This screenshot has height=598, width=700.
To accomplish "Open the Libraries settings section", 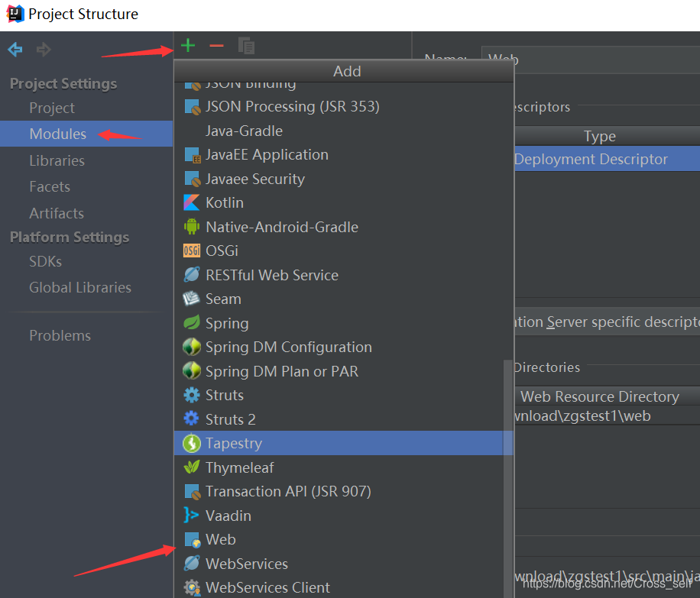I will pos(57,160).
